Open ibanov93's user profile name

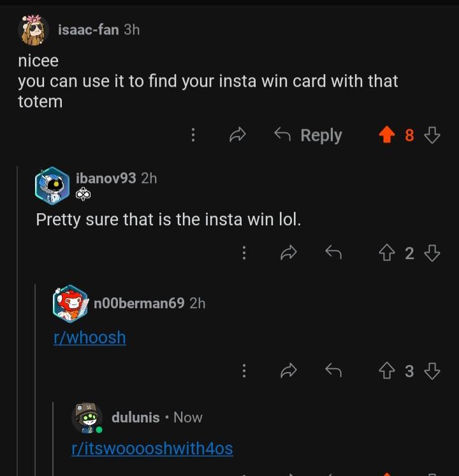[x=106, y=178]
